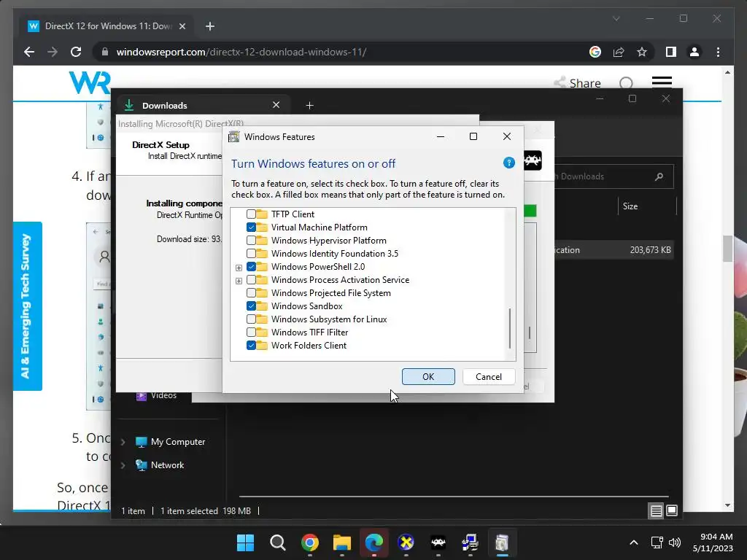Uncheck Windows PowerShell 2.0 checkbox

[x=251, y=267]
